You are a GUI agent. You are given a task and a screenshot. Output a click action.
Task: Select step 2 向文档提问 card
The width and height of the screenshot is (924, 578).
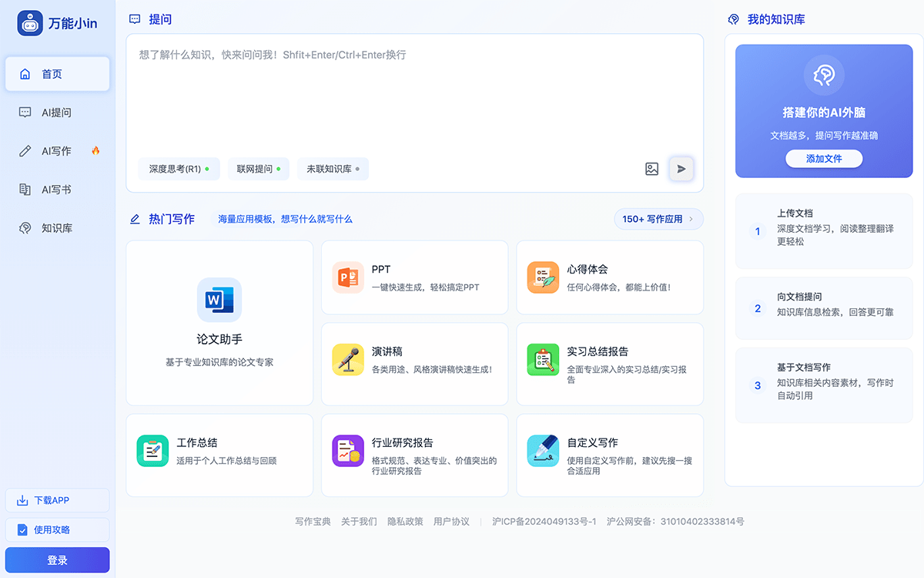[824, 308]
